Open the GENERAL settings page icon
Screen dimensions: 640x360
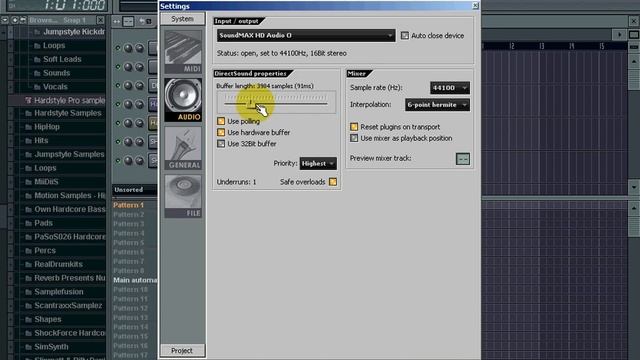(x=183, y=148)
